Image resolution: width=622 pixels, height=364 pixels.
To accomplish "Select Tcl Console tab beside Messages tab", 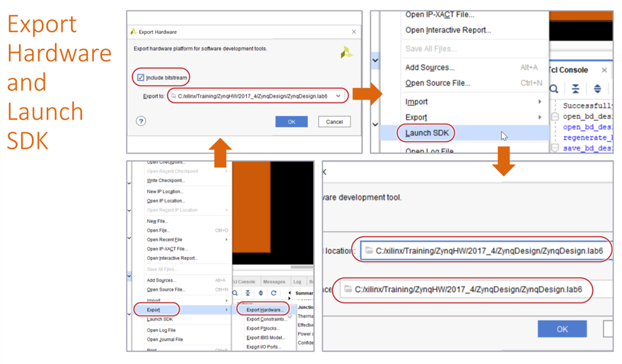I will (245, 281).
